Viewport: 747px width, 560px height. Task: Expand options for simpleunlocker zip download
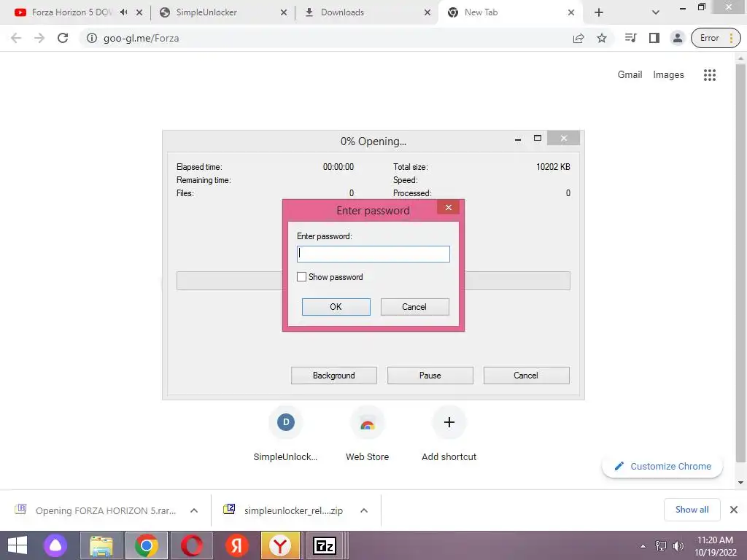pyautogui.click(x=364, y=510)
